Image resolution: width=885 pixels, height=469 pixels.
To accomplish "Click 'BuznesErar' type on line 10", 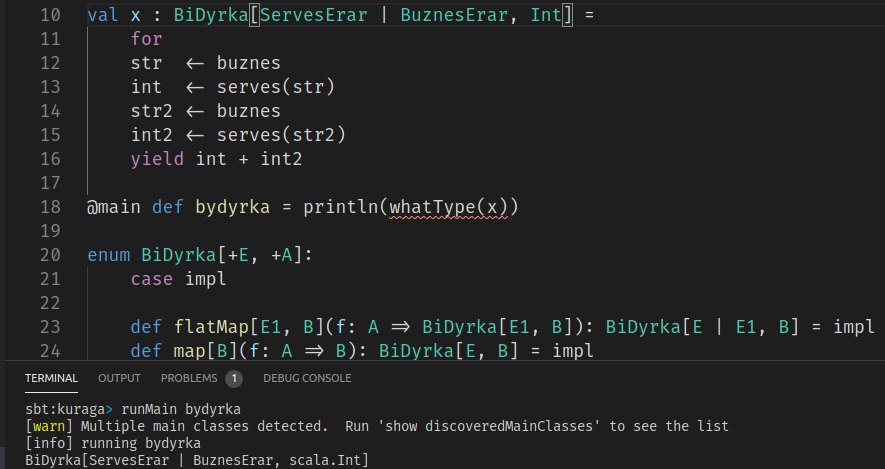I will pos(454,15).
